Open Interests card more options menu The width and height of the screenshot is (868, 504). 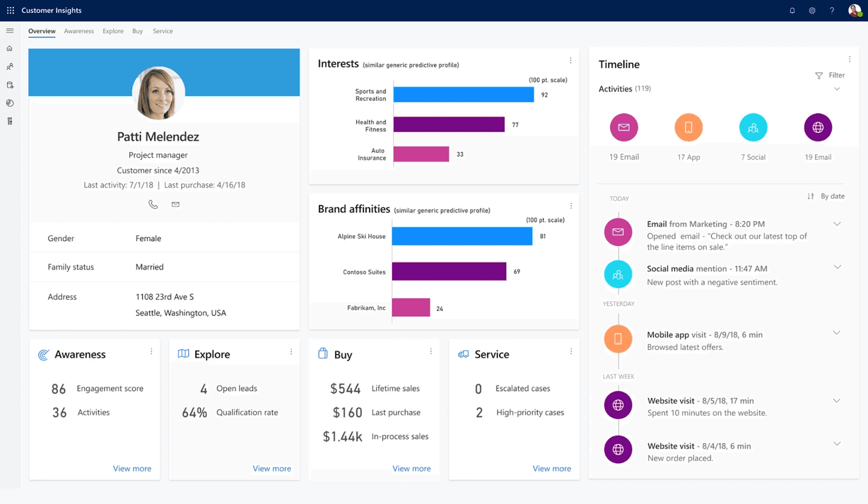click(x=570, y=60)
